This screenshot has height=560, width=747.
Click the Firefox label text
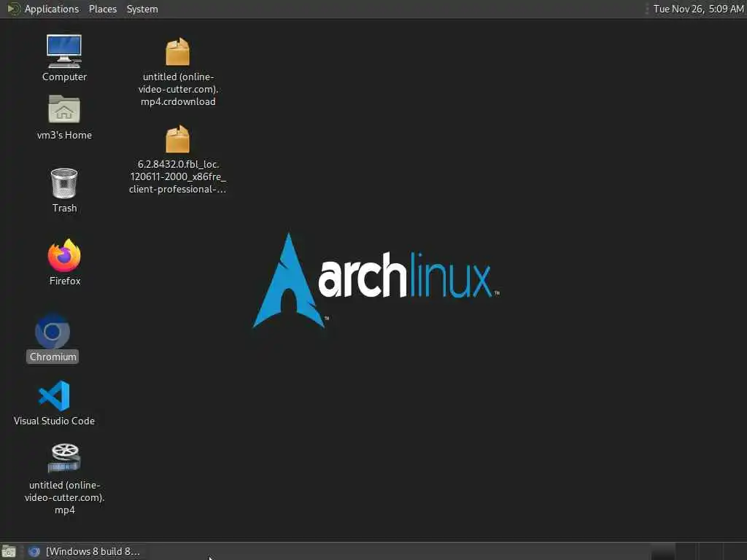point(65,281)
